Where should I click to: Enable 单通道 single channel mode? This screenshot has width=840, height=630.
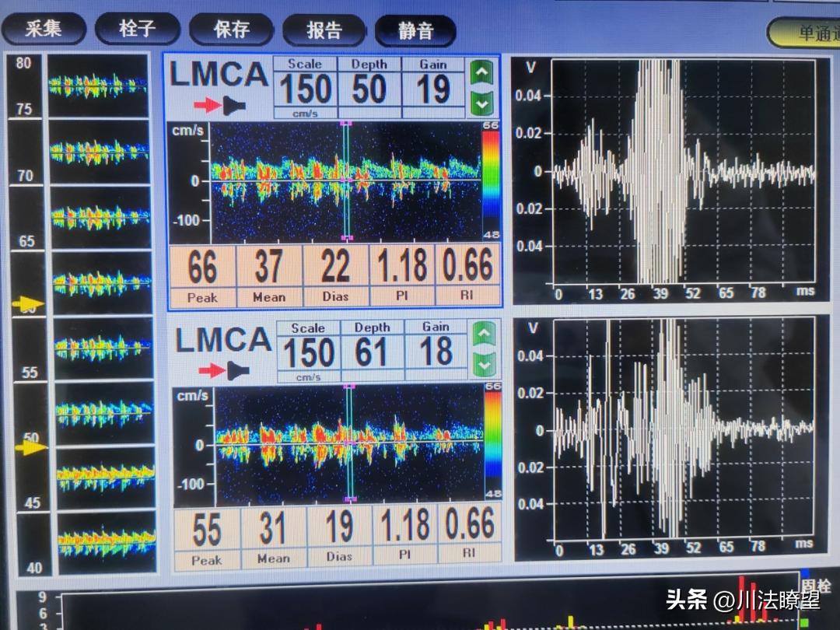810,31
